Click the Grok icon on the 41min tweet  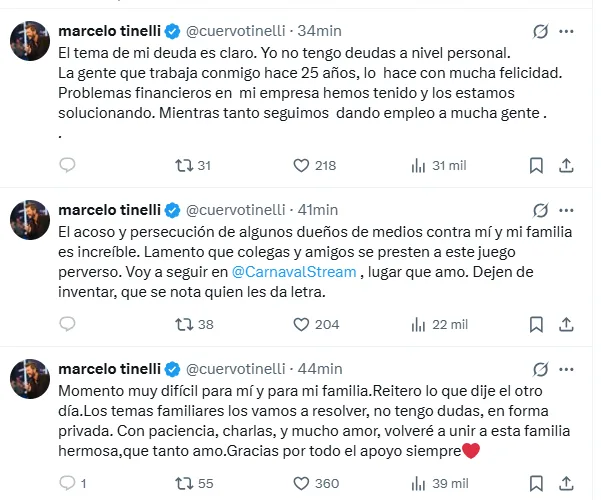(x=539, y=209)
